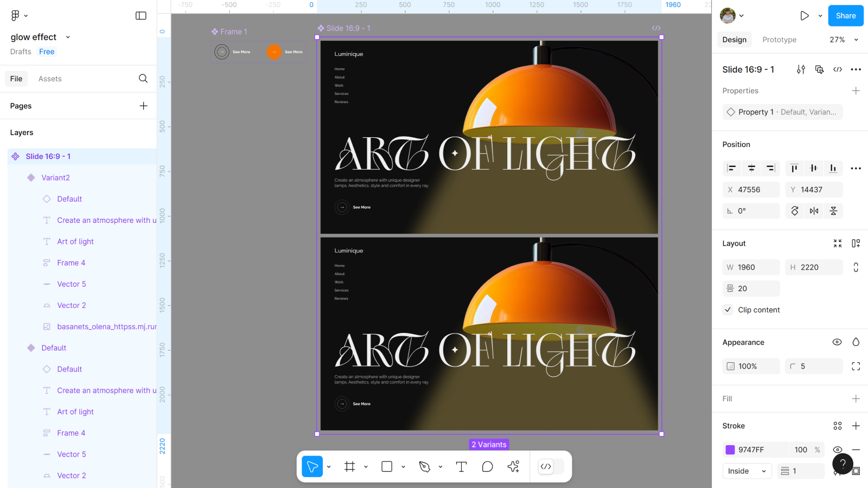868x488 pixels.
Task: Toggle appearance visibility eye icon
Action: (837, 342)
